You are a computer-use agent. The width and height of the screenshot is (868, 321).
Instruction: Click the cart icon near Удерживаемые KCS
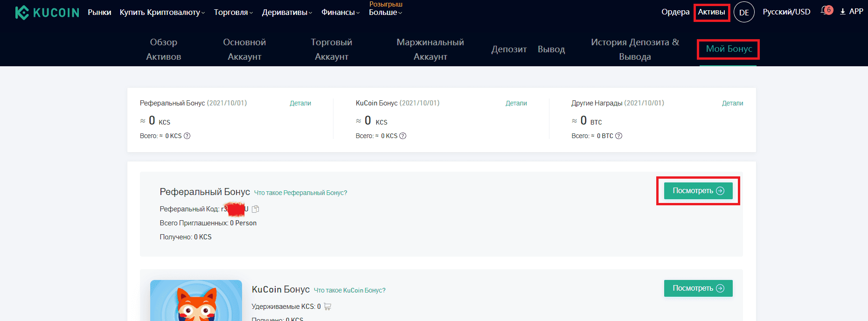coord(327,307)
